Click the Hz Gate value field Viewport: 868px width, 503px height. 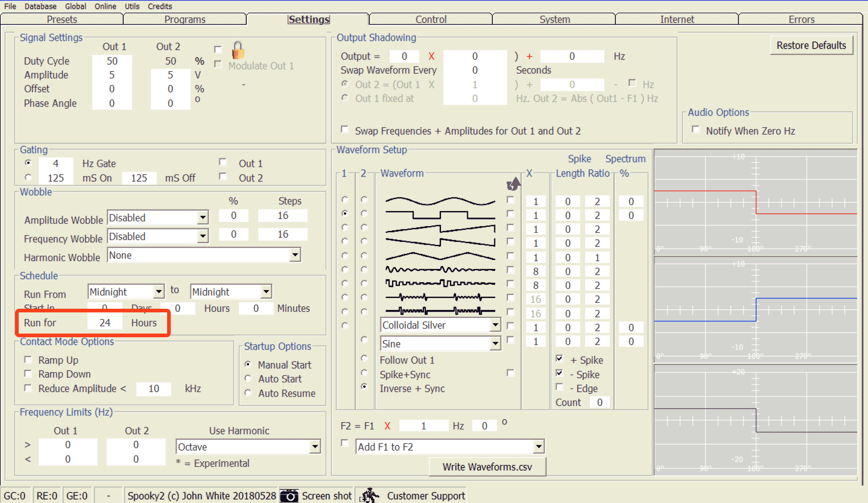tap(55, 163)
